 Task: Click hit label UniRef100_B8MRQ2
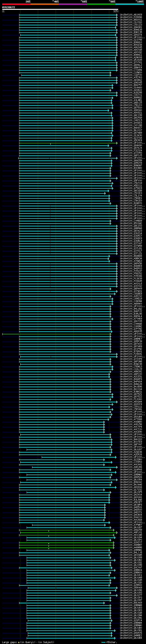point(131,98)
